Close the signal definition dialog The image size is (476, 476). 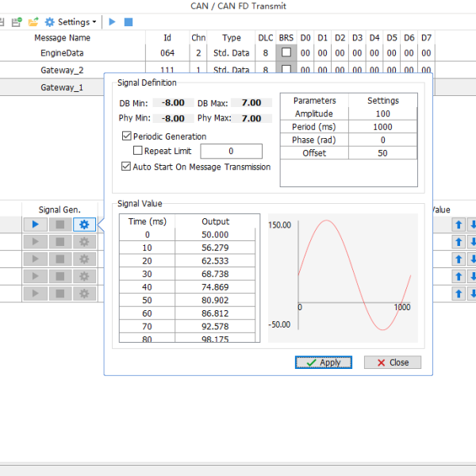coord(393,363)
